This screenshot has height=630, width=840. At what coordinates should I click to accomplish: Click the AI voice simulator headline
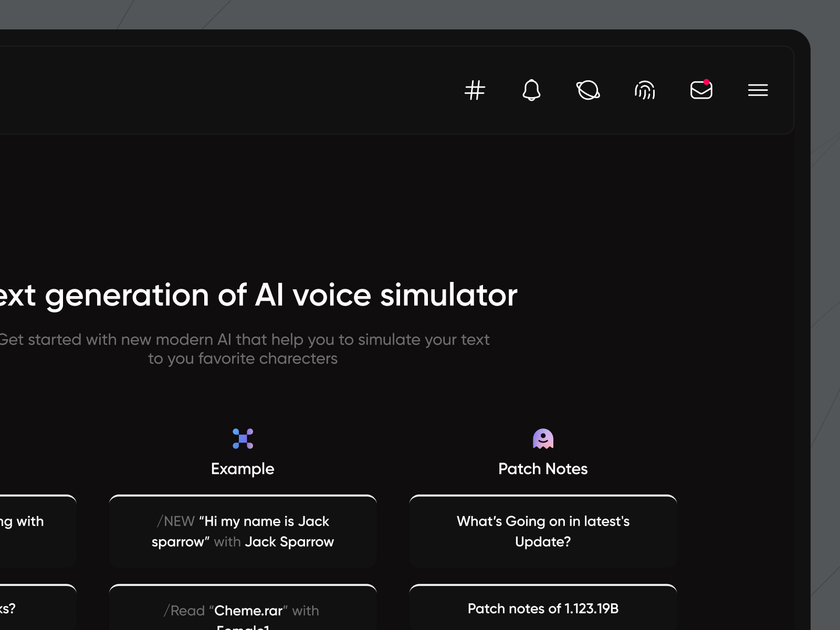pyautogui.click(x=257, y=295)
